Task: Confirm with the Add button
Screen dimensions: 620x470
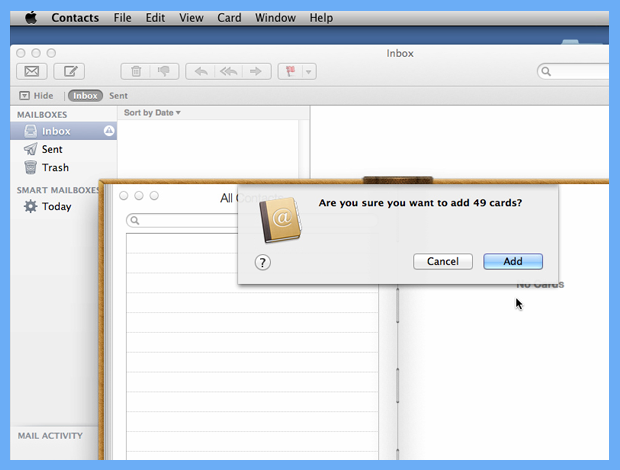Action: point(513,261)
